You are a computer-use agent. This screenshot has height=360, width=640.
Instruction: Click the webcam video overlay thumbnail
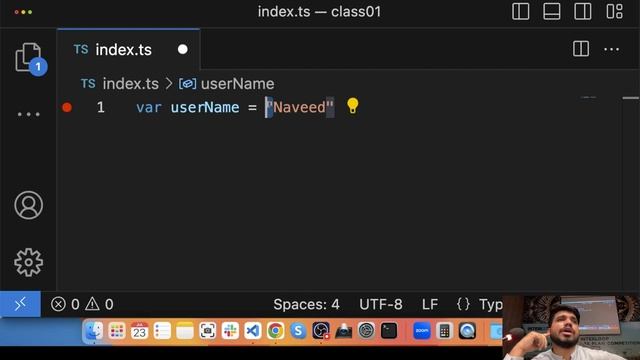point(571,327)
